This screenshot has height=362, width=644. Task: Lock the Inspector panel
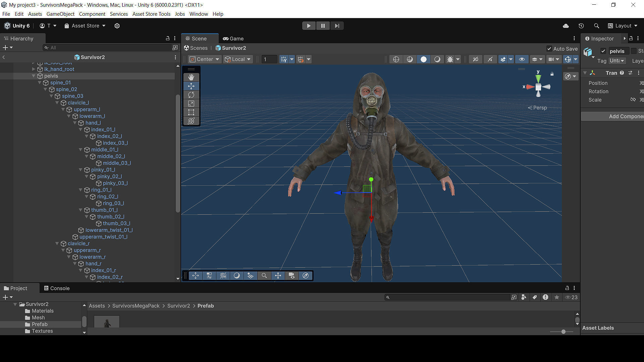tap(631, 39)
